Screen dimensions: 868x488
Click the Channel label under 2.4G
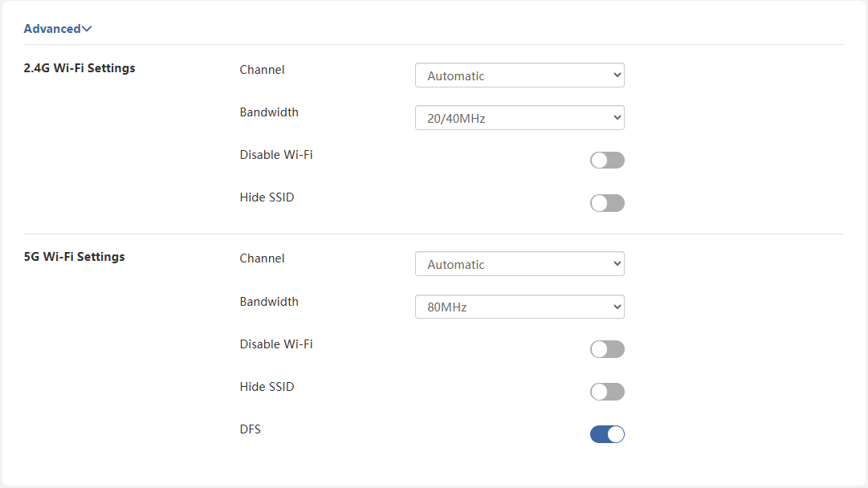pyautogui.click(x=262, y=70)
